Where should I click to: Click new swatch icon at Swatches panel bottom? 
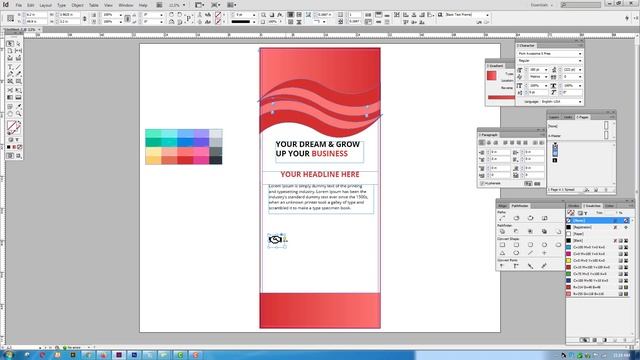click(616, 340)
